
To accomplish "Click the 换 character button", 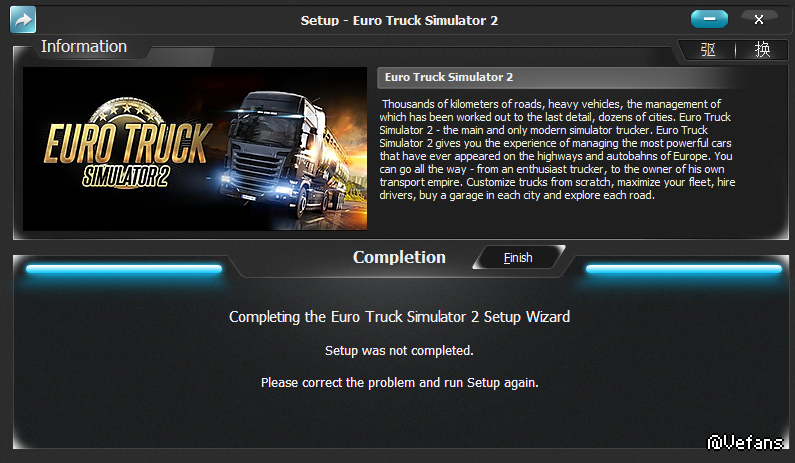I will pos(762,50).
